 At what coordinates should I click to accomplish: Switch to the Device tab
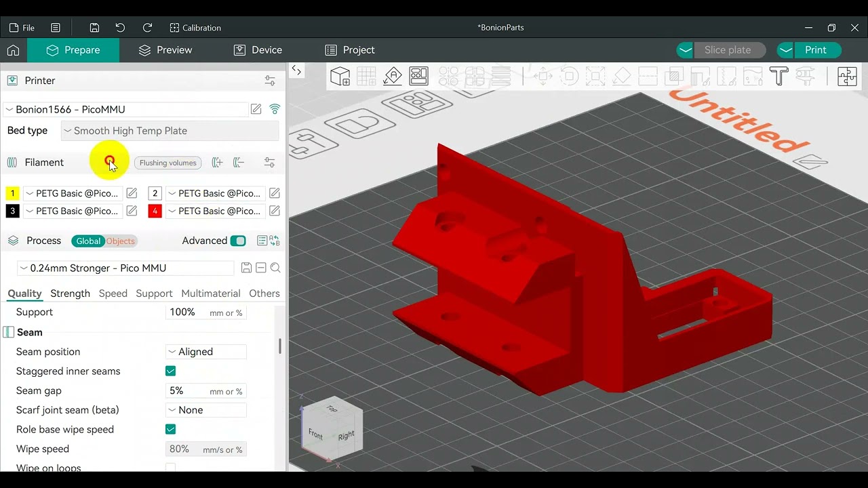[x=258, y=50]
